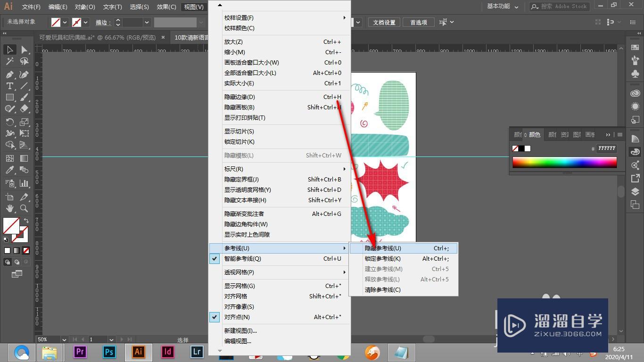Click the hex color field FFFFFF
644x362 pixels.
coord(607,148)
